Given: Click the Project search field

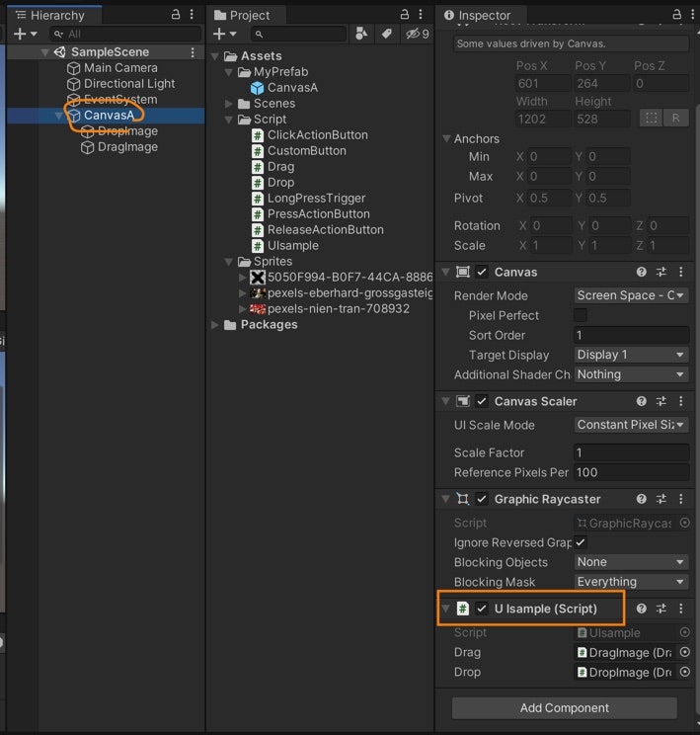Looking at the screenshot, I should 299,34.
